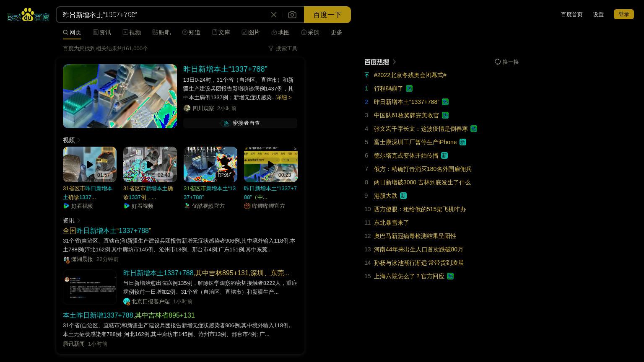Open pinned topic #2022北京冬残奥会闭幕式#
This screenshot has height=362, width=644.
tap(410, 75)
